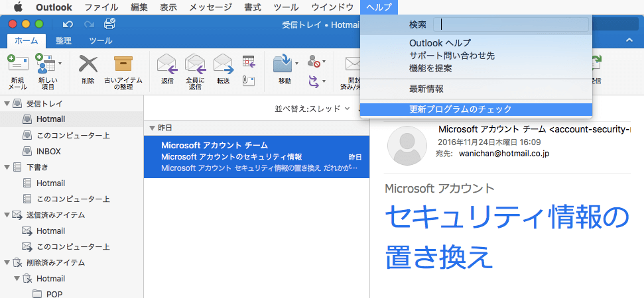Screen dimensions: 644x298
Task: Click the Forward (転送) envelope icon
Action: pyautogui.click(x=224, y=64)
